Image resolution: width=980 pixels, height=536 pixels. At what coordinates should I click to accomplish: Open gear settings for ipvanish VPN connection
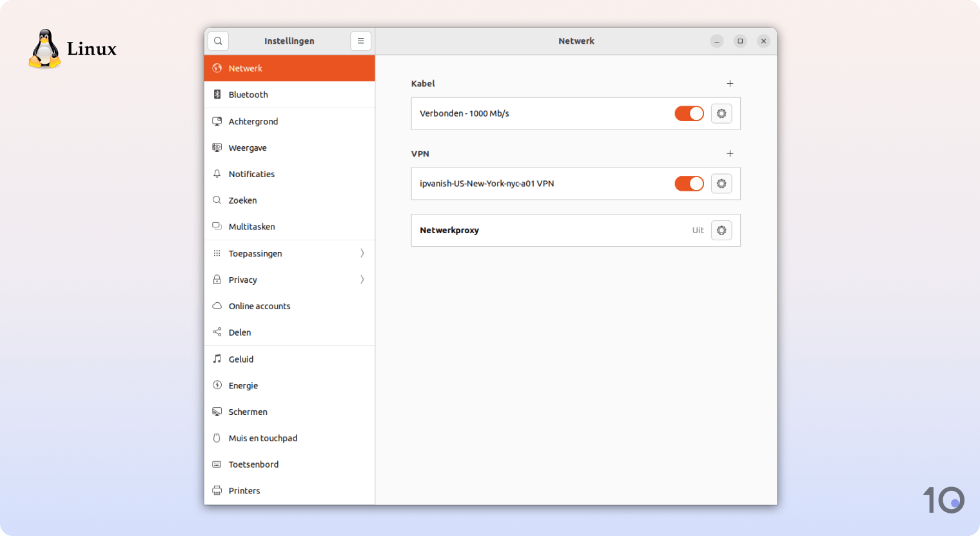pos(721,184)
